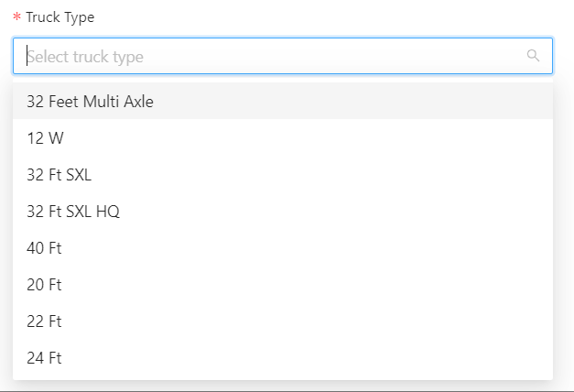This screenshot has width=574, height=392.
Task: Choose the 24 Ft truck type
Action: click(44, 358)
